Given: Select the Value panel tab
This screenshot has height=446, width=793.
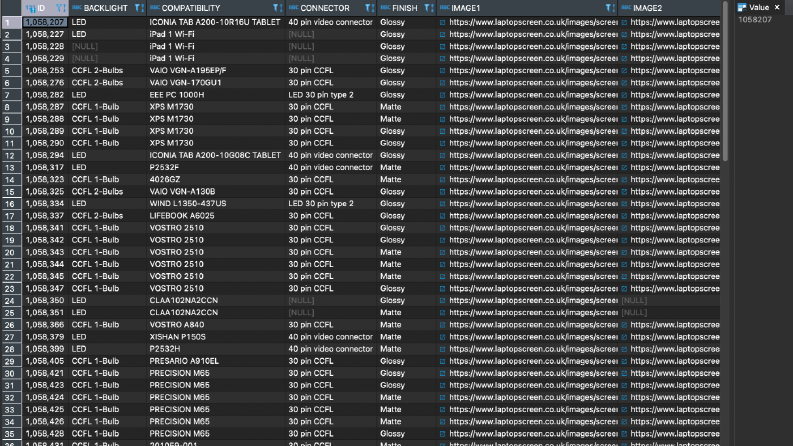Looking at the screenshot, I should pyautogui.click(x=754, y=7).
